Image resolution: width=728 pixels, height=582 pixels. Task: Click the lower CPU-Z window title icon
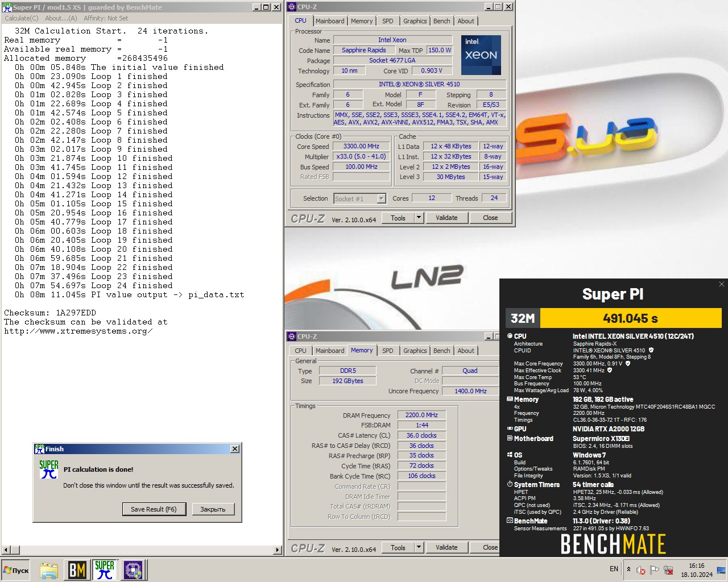coord(292,336)
